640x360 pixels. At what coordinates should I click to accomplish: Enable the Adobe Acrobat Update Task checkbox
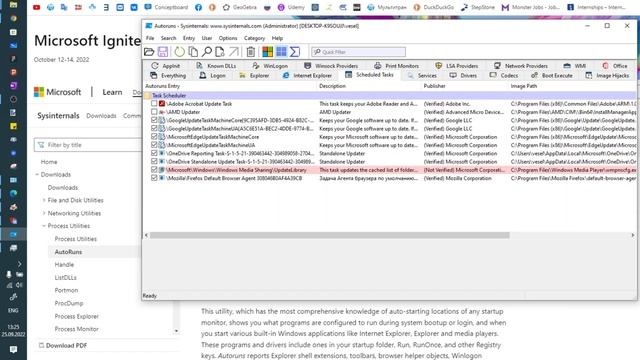pos(154,104)
